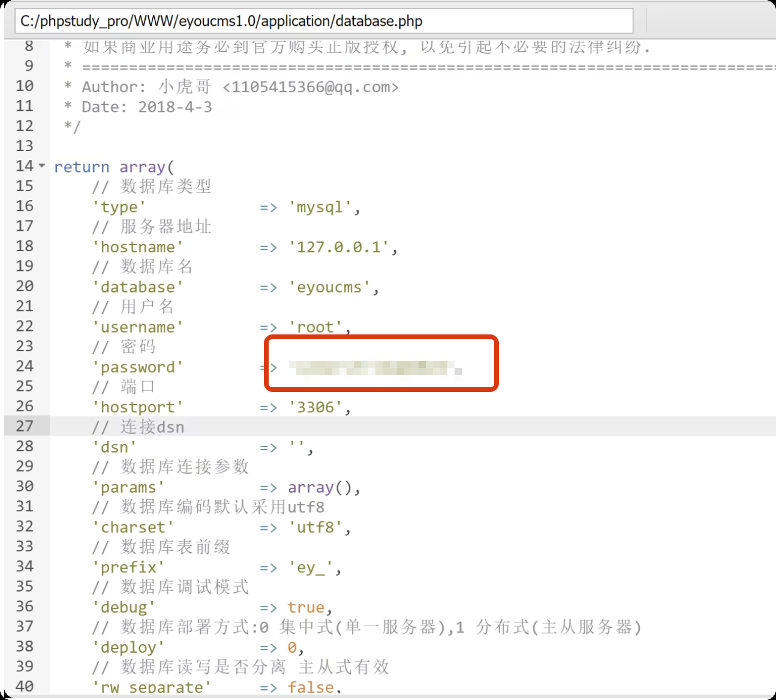The width and height of the screenshot is (776, 700).
Task: Click the 0 value for deploy
Action: (292, 648)
